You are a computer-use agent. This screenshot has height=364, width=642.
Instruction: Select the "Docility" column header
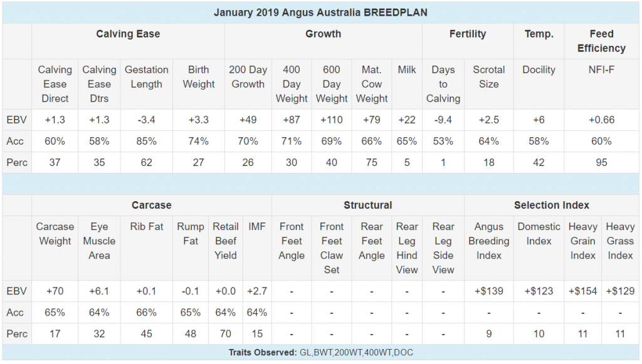click(539, 70)
